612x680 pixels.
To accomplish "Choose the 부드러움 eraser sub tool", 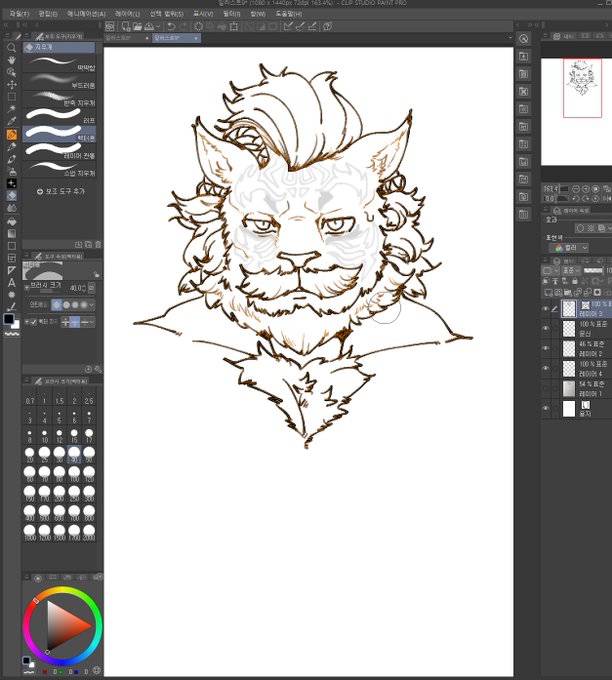I will [x=59, y=81].
